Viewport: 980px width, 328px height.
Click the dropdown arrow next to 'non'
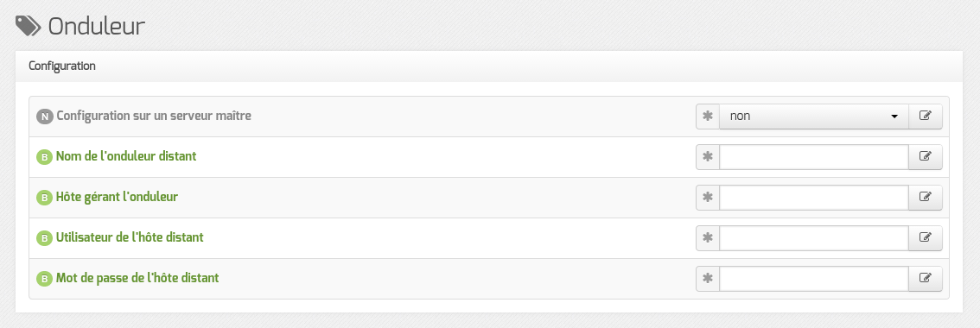pyautogui.click(x=894, y=117)
